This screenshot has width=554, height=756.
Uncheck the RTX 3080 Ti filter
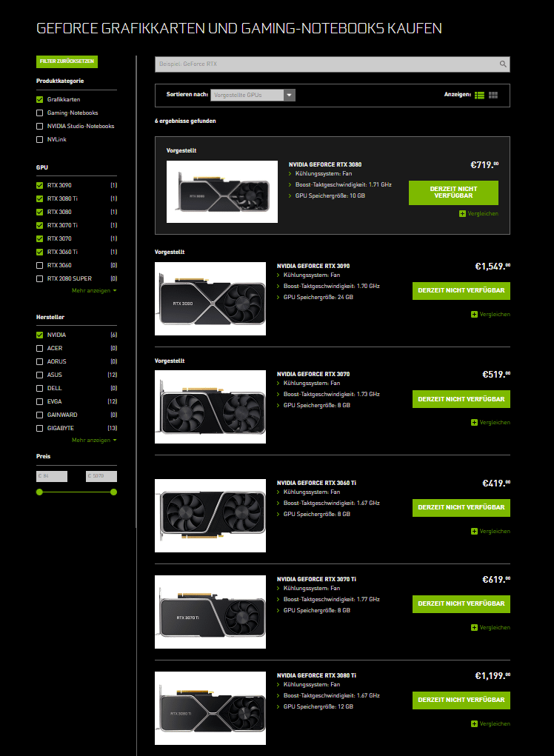(39, 198)
